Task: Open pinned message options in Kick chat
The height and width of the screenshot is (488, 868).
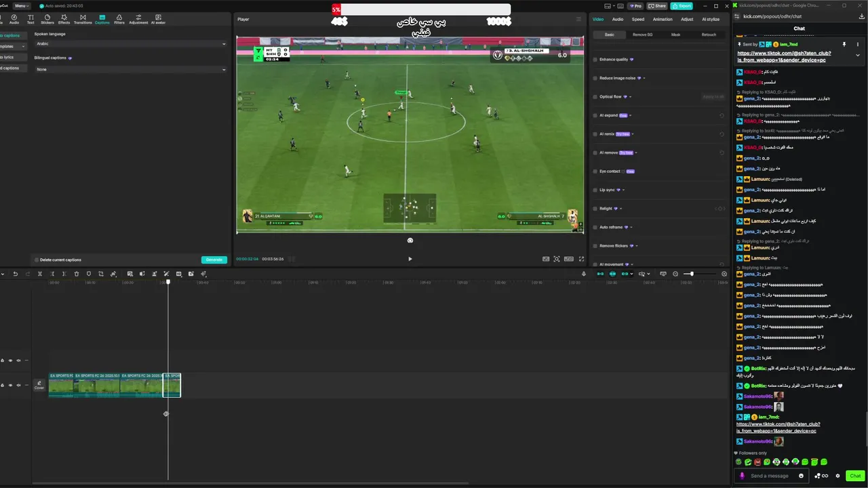Action: (857, 44)
